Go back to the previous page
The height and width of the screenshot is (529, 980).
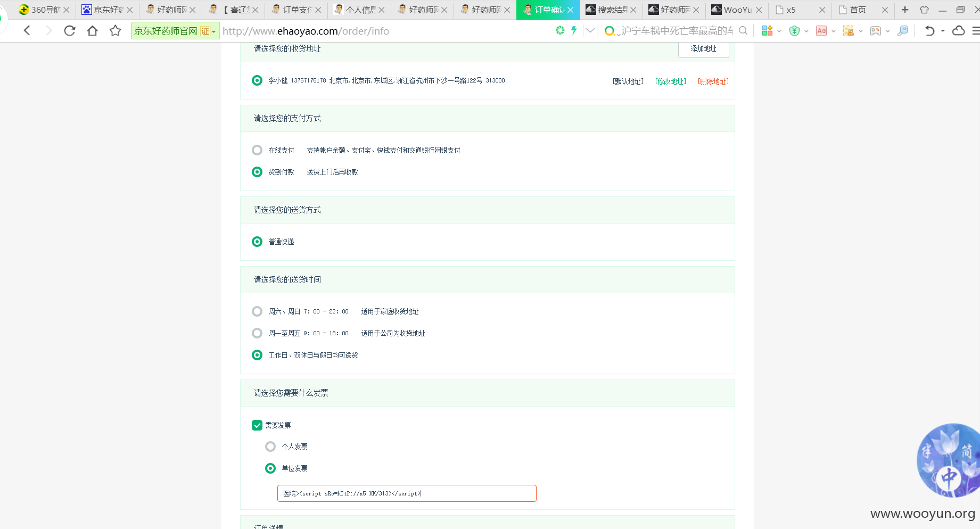27,31
